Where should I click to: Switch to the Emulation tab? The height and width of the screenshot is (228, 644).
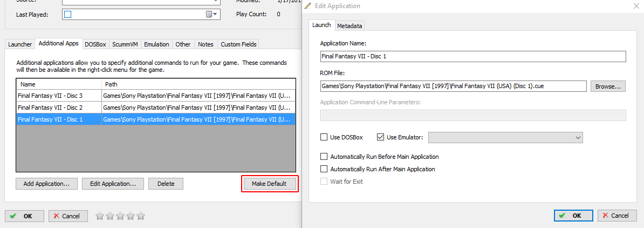(156, 44)
